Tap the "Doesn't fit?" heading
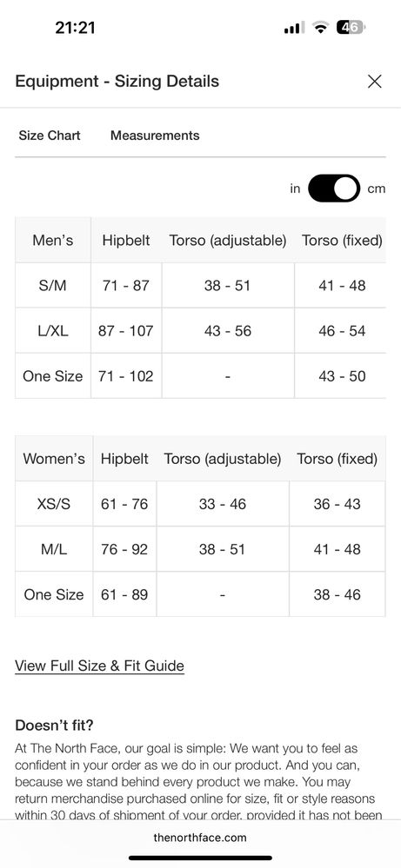Image resolution: width=401 pixels, height=868 pixels. click(54, 726)
